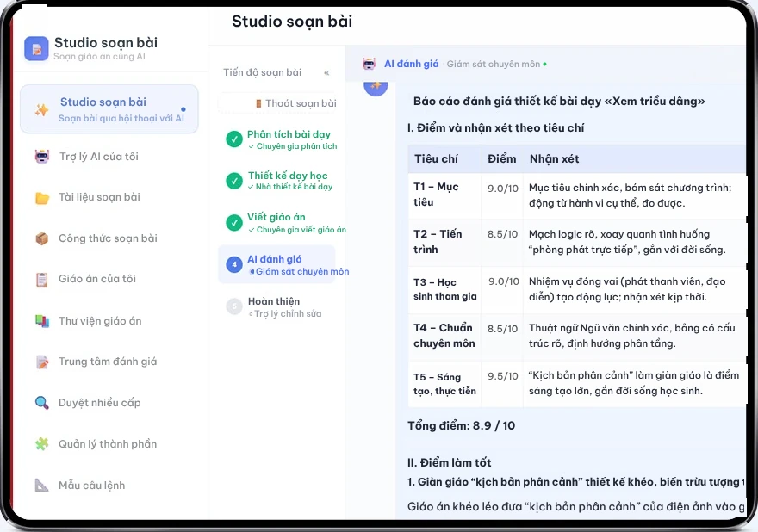
Task: Click the robot icon for Trợ lý AI của tôi
Action: [42, 157]
